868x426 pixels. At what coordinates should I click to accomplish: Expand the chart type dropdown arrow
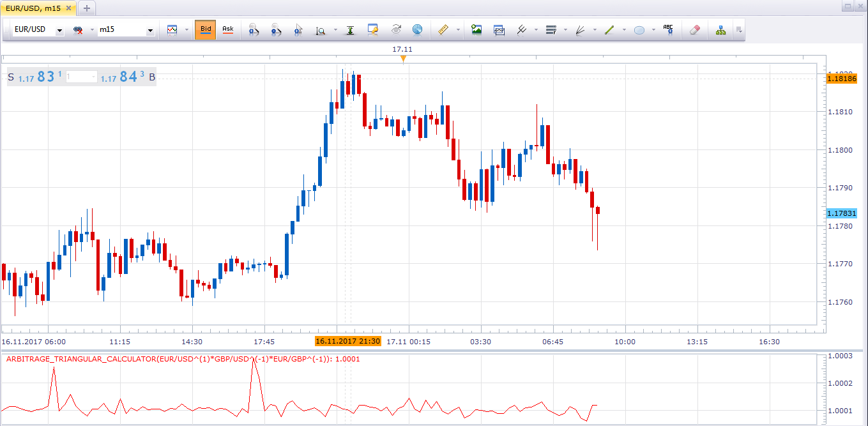point(187,30)
